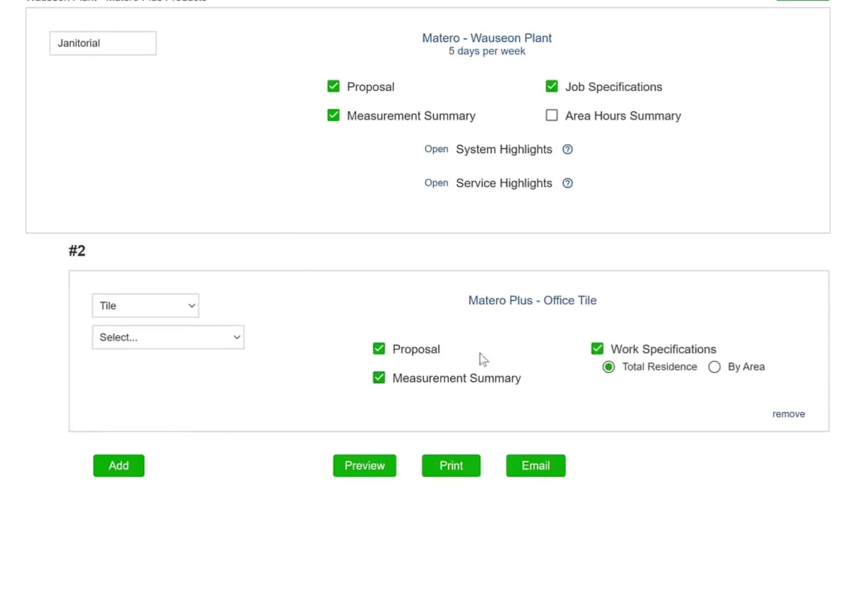Uncheck Proposal for Office Tile
This screenshot has height=603, width=868.
pos(379,349)
